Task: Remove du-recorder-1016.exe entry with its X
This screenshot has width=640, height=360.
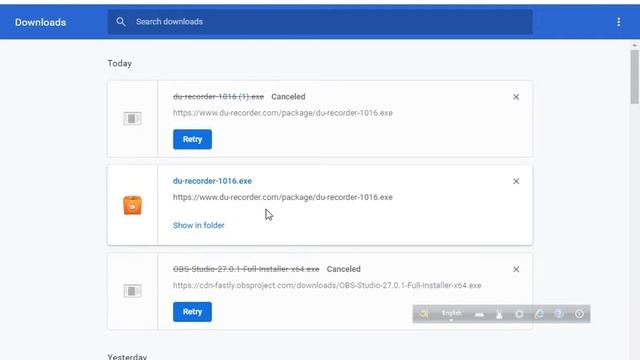Action: pyautogui.click(x=516, y=181)
